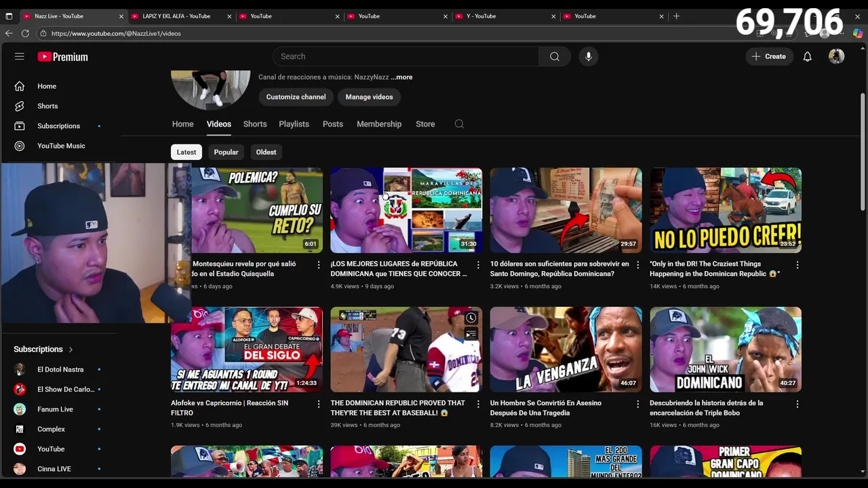Click the YouTube search input field

click(x=406, y=57)
